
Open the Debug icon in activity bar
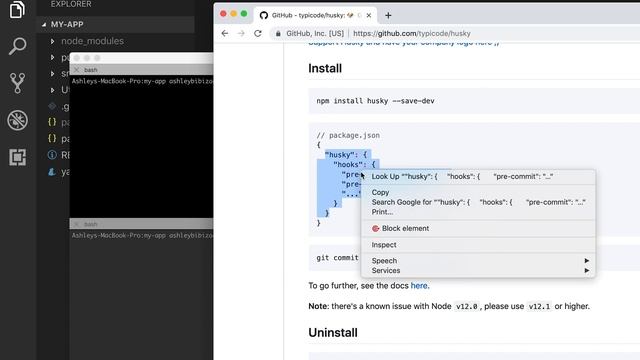17,120
